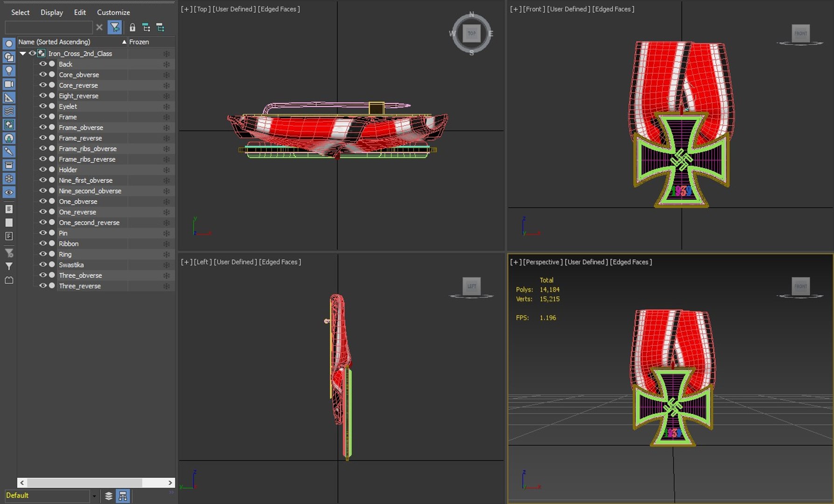Toggle Display Frozen Objects snowflake icon in sidebar
The height and width of the screenshot is (504, 834).
click(9, 179)
